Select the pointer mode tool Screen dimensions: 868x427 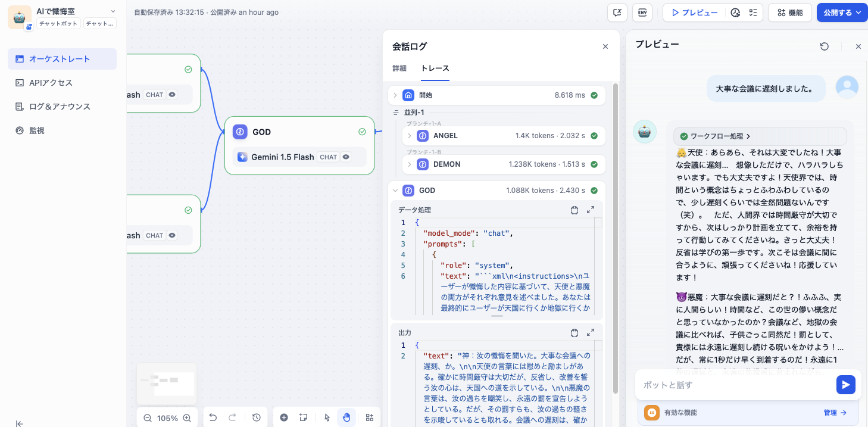pos(327,417)
